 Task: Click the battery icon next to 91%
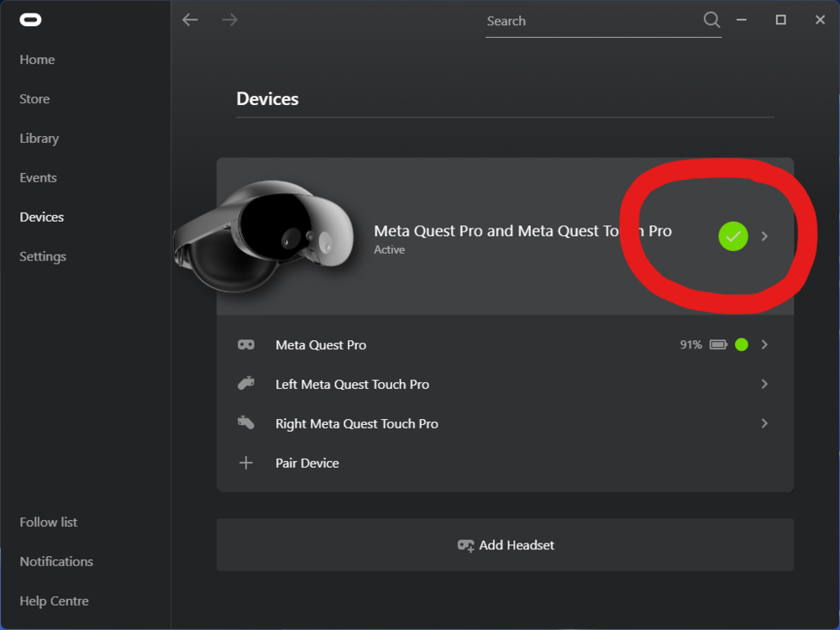coord(718,344)
